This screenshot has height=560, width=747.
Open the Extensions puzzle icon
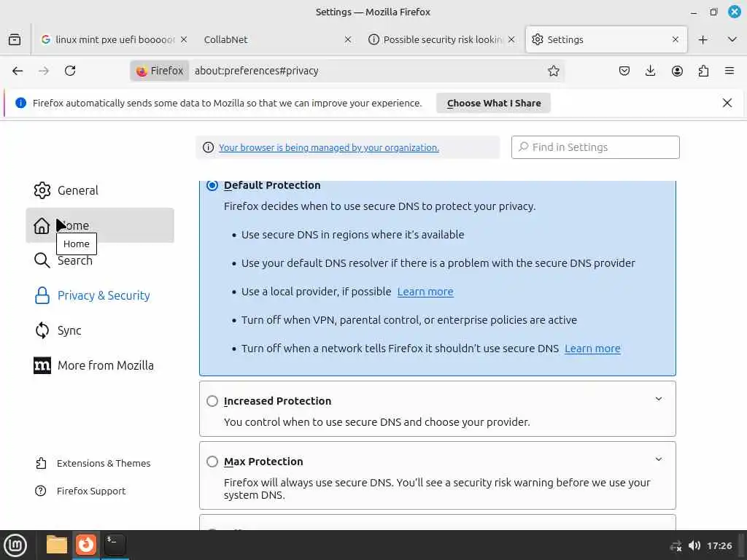pyautogui.click(x=703, y=71)
